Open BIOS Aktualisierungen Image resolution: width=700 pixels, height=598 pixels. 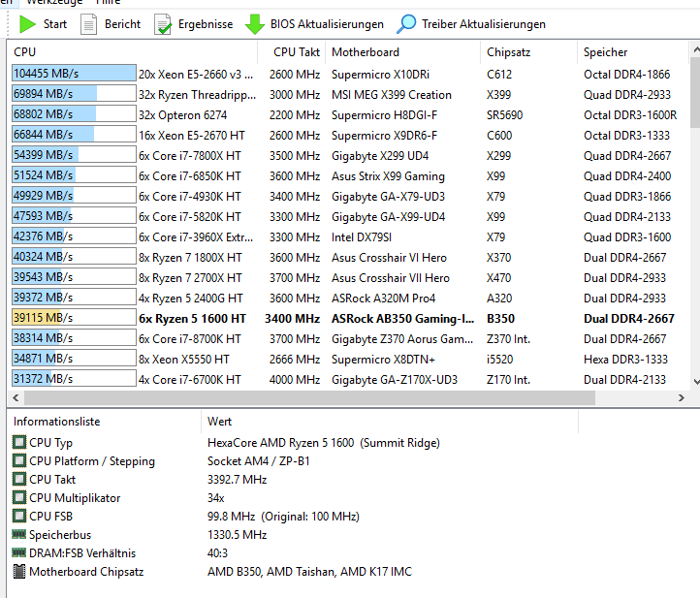tap(315, 24)
